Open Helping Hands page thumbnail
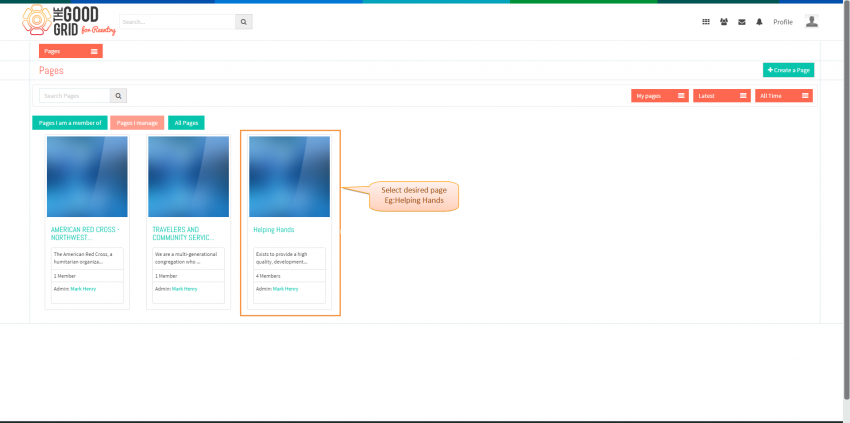850x423 pixels. 289,176
